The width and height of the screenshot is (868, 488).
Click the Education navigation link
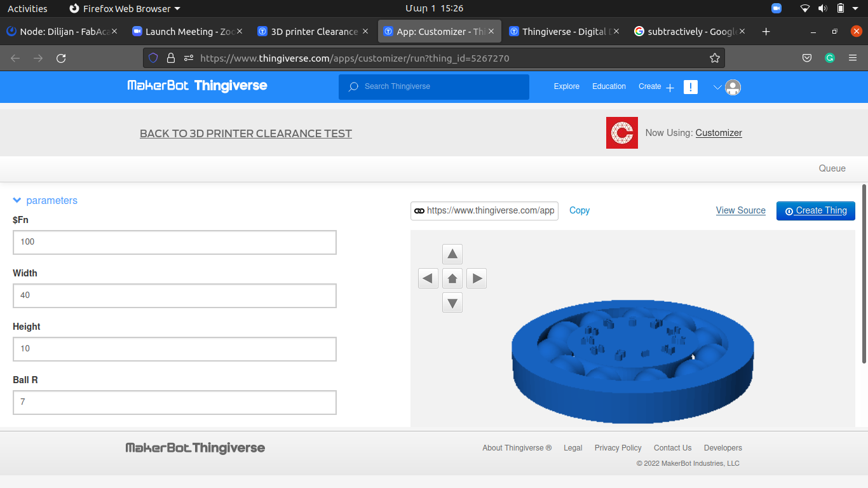(609, 86)
